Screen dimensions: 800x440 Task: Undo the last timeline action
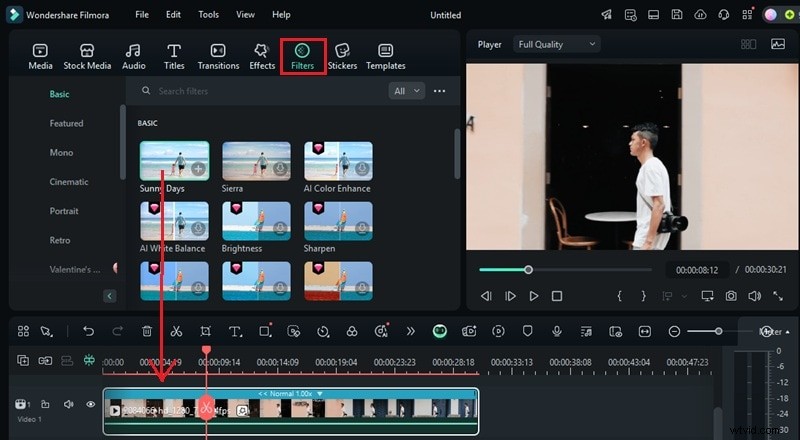pos(88,331)
